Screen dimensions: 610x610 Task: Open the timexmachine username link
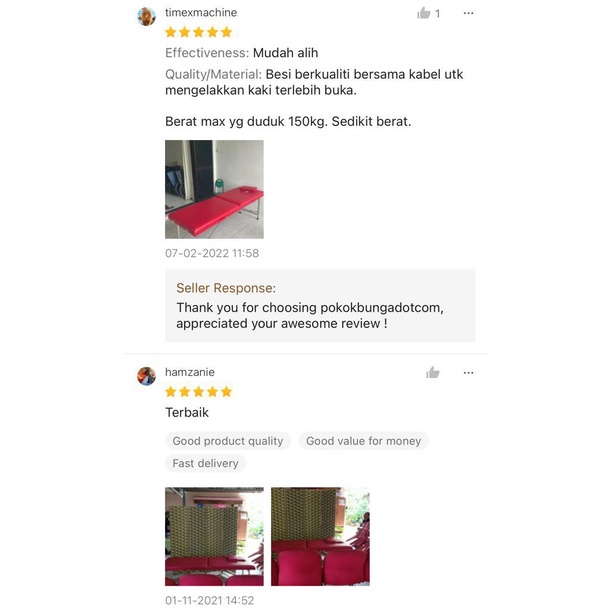[201, 12]
